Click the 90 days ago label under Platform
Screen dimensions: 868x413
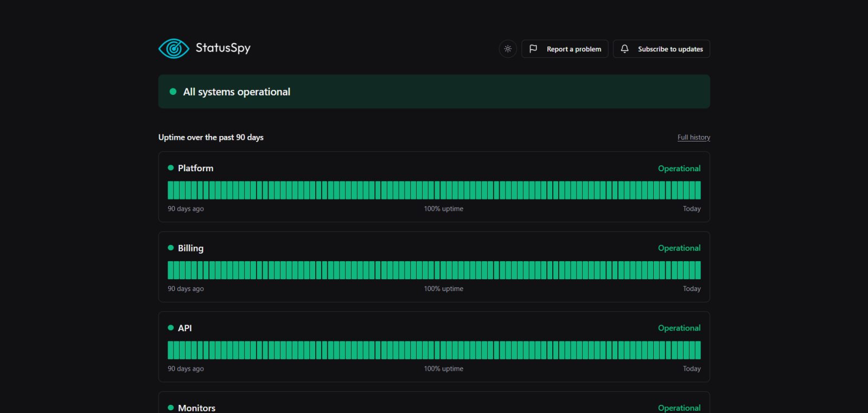point(186,209)
